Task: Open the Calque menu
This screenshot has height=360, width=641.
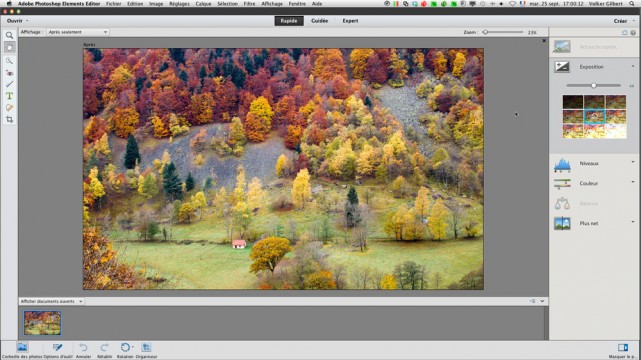Action: [x=203, y=4]
